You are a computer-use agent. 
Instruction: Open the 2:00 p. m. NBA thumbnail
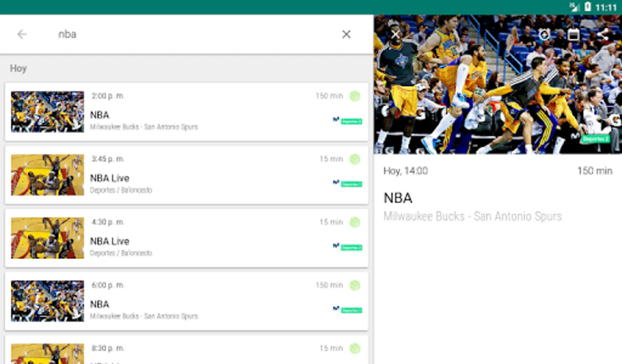click(47, 112)
